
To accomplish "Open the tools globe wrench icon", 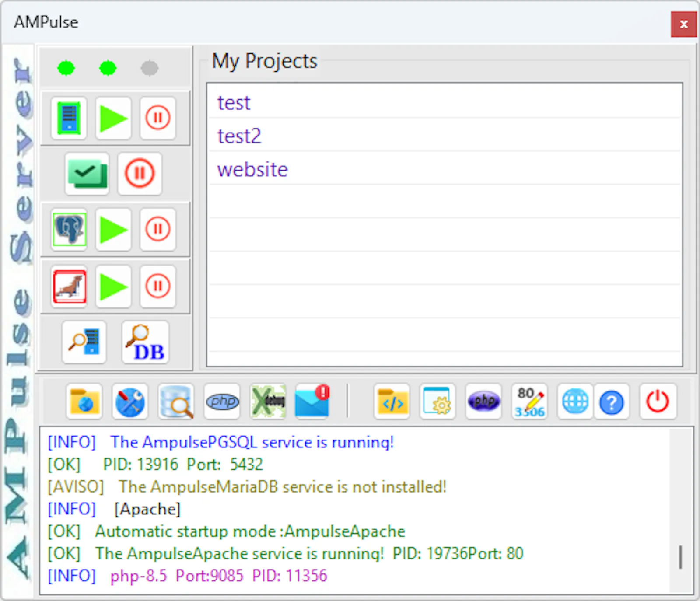I will tap(130, 402).
